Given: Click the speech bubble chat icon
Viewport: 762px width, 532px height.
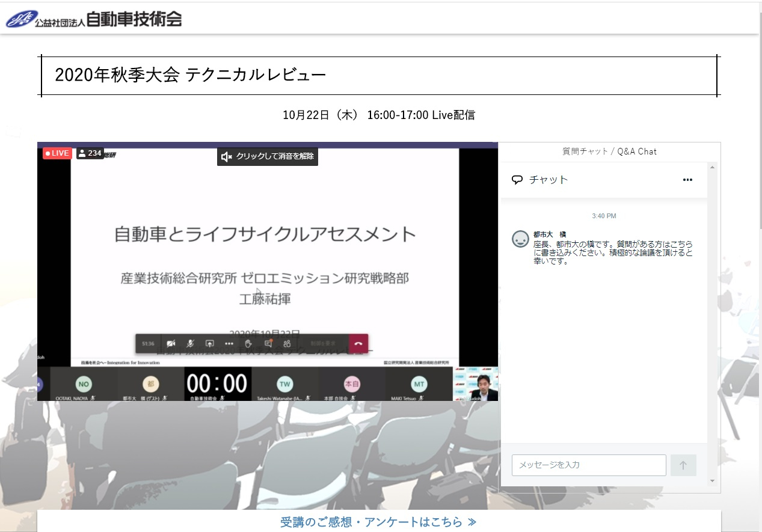Looking at the screenshot, I should [x=517, y=180].
